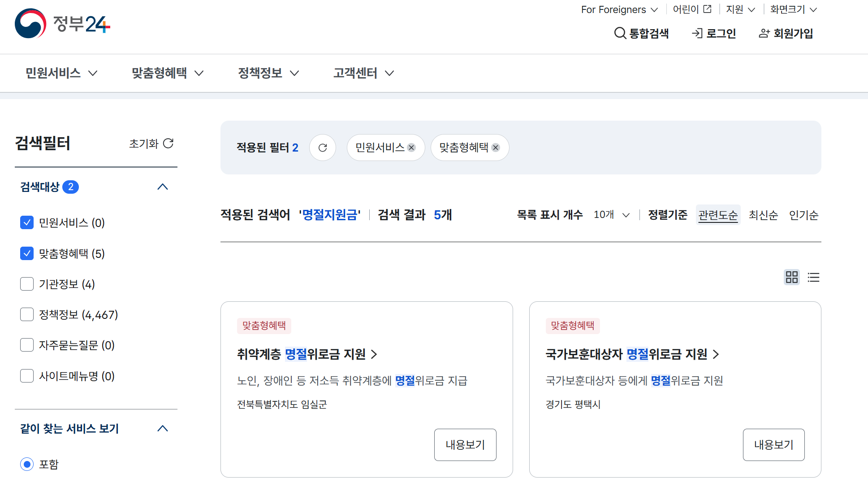The image size is (868, 487).
Task: Collapse the 검색대상 filter section
Action: tap(163, 187)
